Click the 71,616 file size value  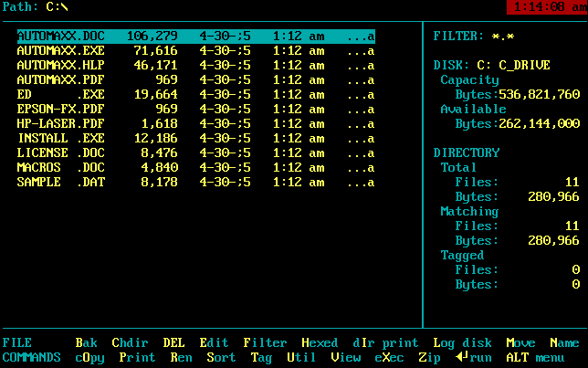(x=156, y=50)
